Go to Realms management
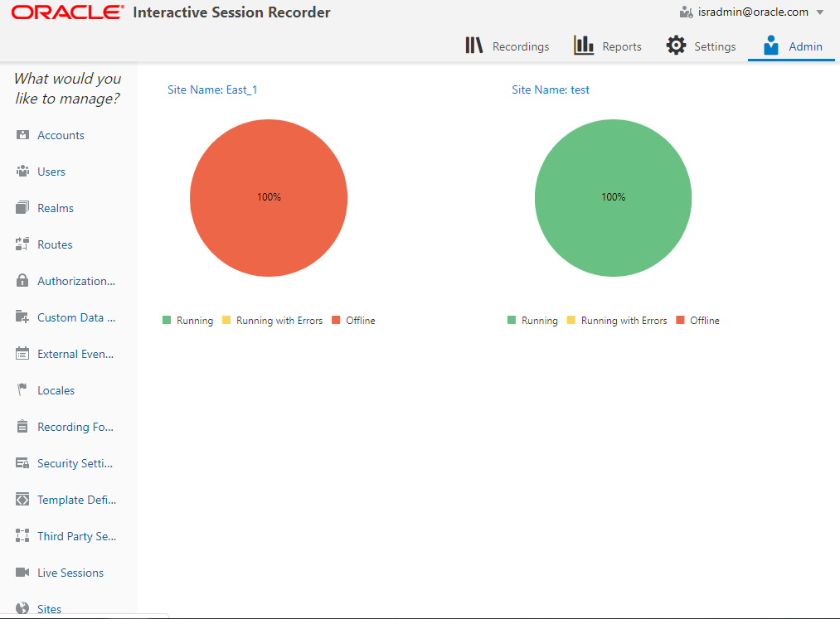 56,208
